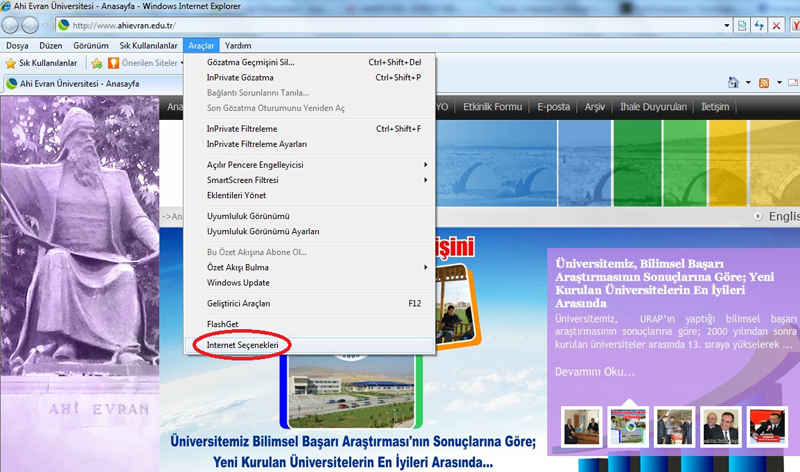Close the open Araçlar menu
Image resolution: width=800 pixels, height=472 pixels.
coord(201,45)
